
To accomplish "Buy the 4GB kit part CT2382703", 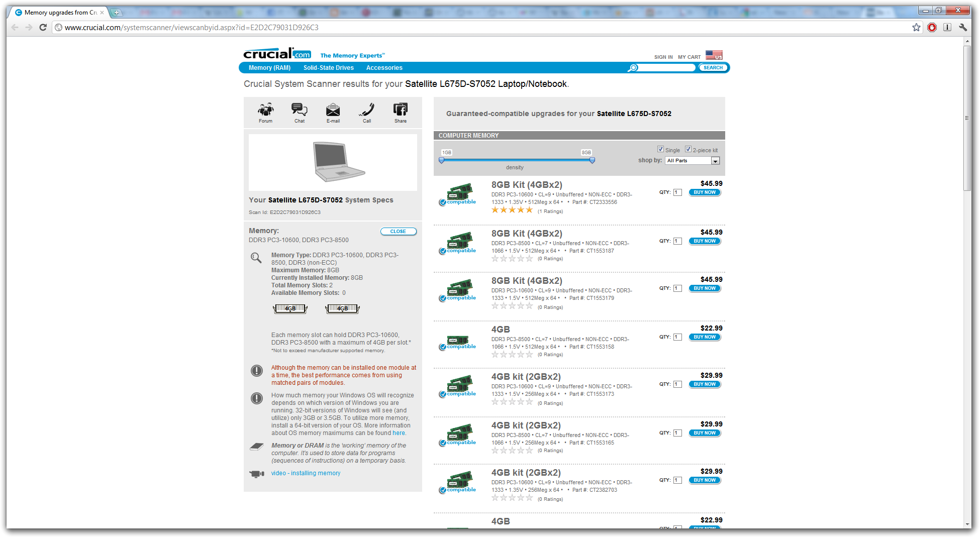I will click(705, 480).
